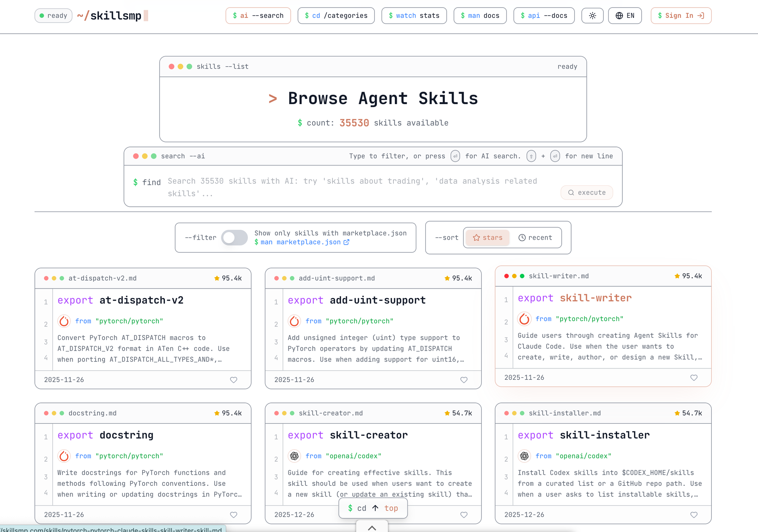This screenshot has height=532, width=758.
Task: Open the watch stats nav item
Action: click(x=414, y=16)
